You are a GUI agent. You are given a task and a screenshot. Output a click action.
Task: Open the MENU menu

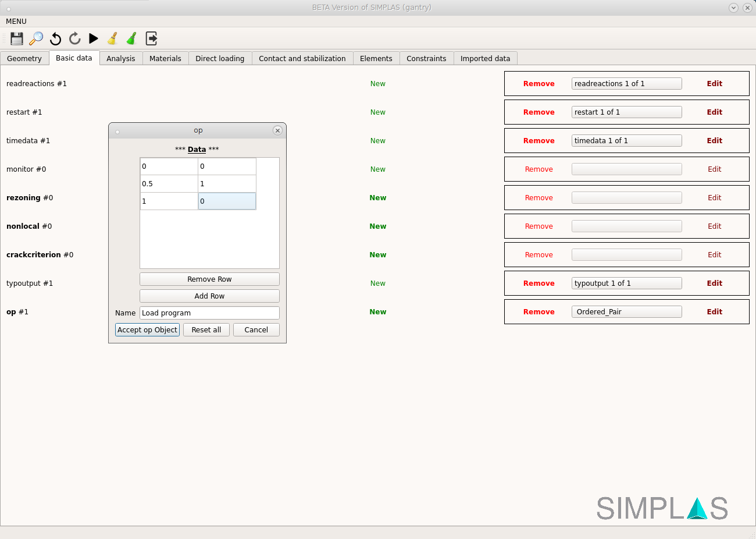pos(16,22)
